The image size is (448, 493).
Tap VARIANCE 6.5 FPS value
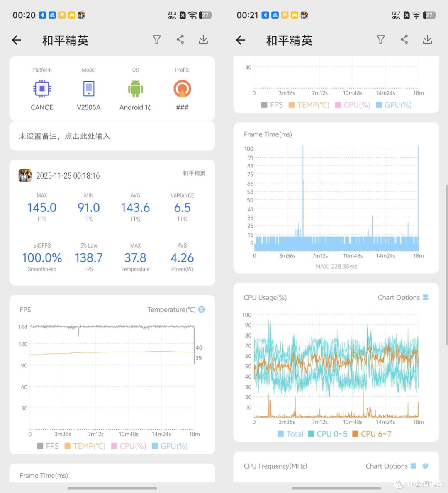pyautogui.click(x=182, y=207)
